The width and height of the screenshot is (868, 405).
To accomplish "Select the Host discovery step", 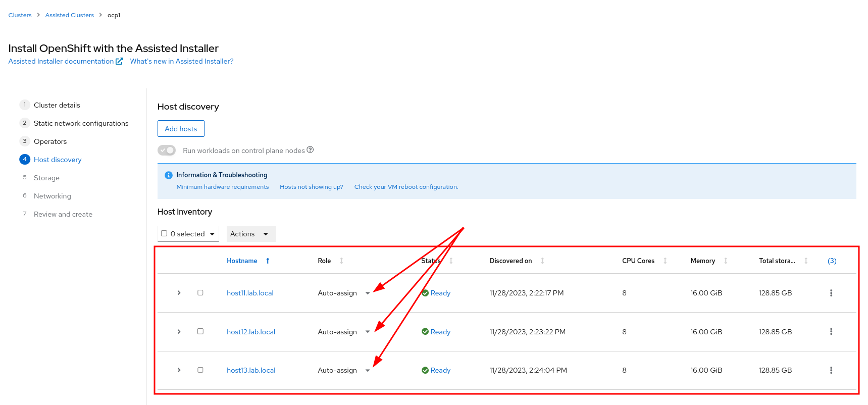I will pos(58,160).
